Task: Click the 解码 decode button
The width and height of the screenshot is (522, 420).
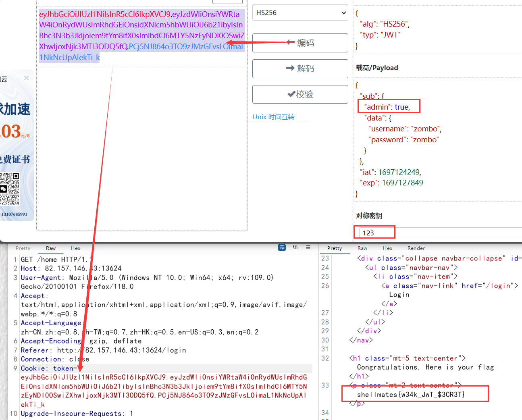Action: point(300,69)
